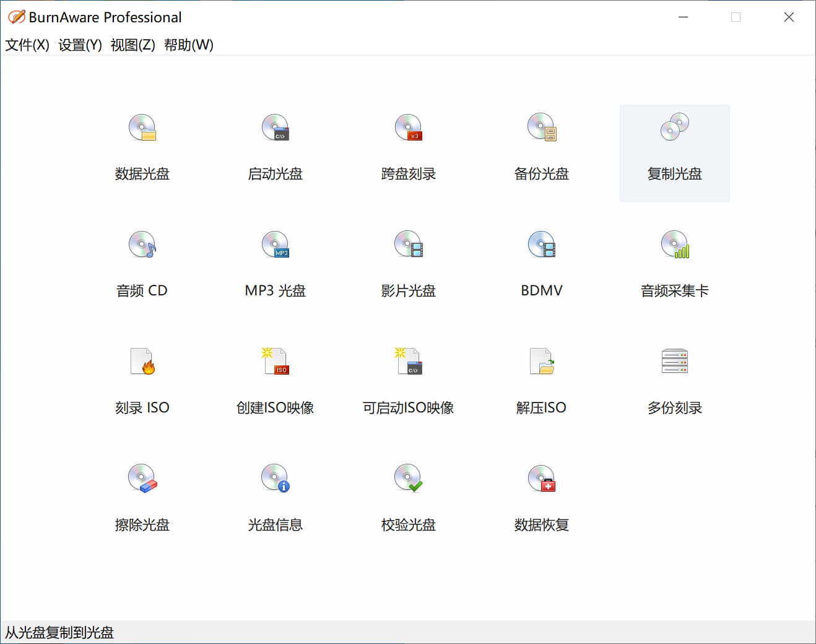Click the 从光盘复制到光盘 status bar text

point(59,633)
